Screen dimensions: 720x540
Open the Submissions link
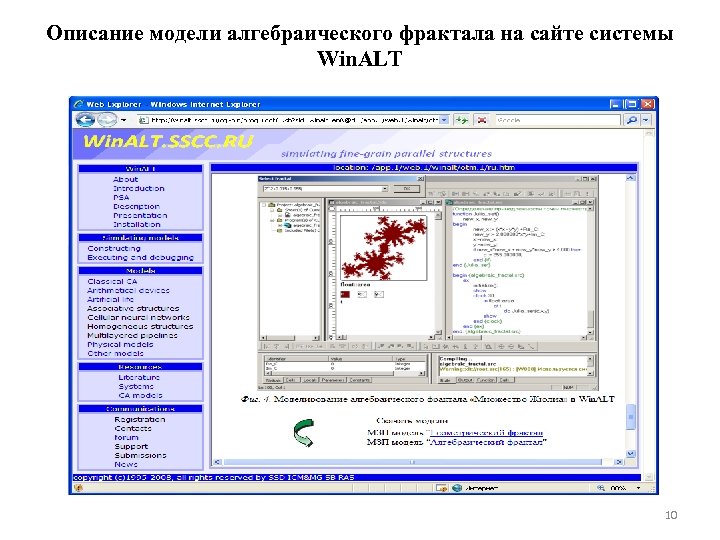141,456
